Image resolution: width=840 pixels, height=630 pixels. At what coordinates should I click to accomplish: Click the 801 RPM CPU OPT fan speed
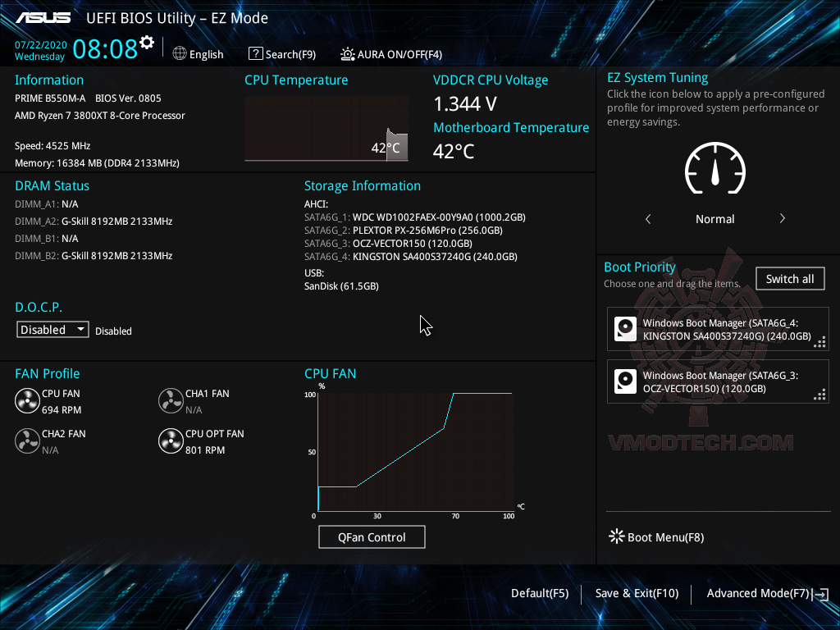[x=205, y=450]
